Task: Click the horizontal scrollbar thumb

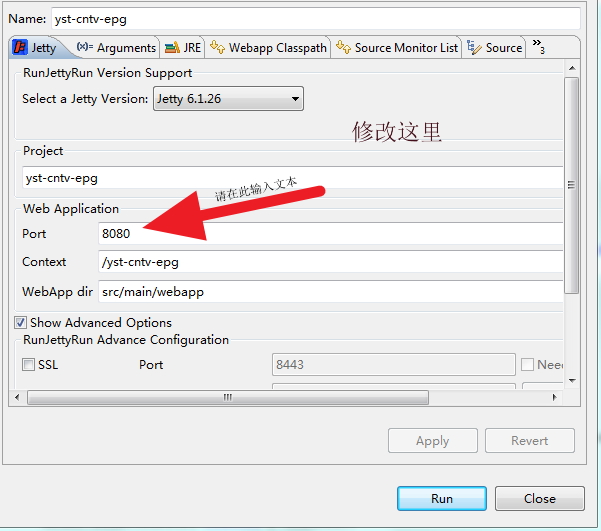Action: pyautogui.click(x=228, y=397)
